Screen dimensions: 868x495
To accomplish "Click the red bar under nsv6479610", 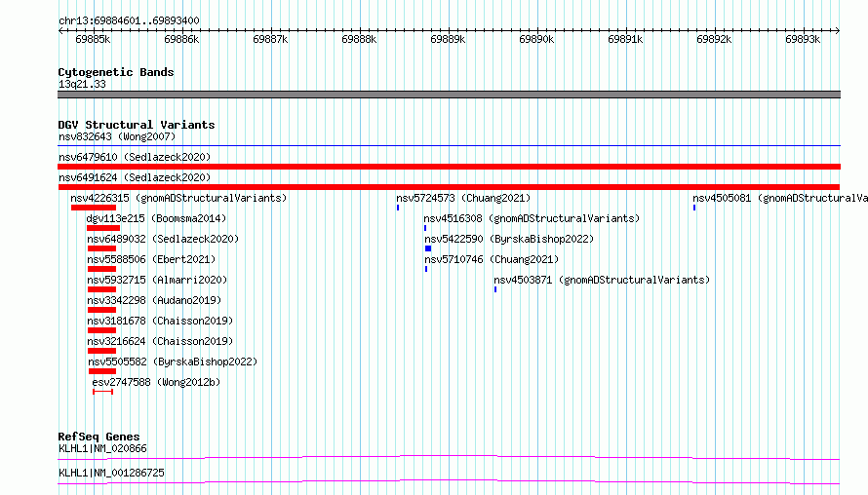I will click(x=449, y=167).
